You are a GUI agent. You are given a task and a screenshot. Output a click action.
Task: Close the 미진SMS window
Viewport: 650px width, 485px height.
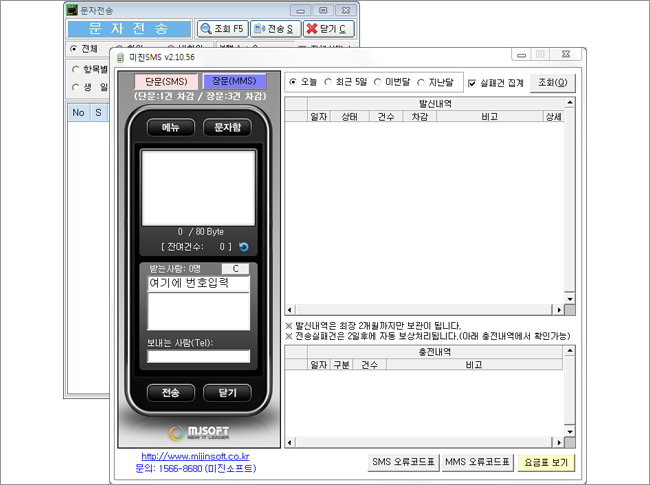point(566,54)
